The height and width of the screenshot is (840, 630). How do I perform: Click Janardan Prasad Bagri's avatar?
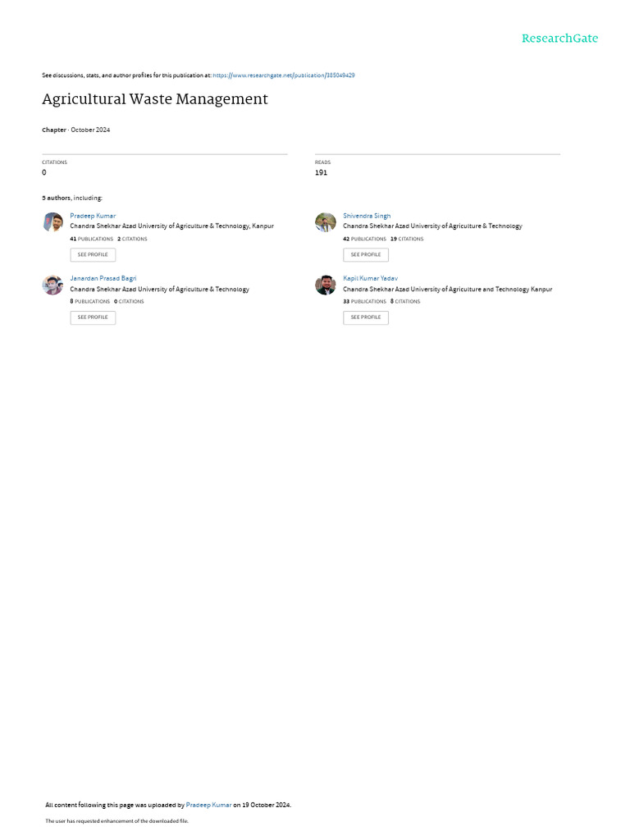click(x=52, y=285)
